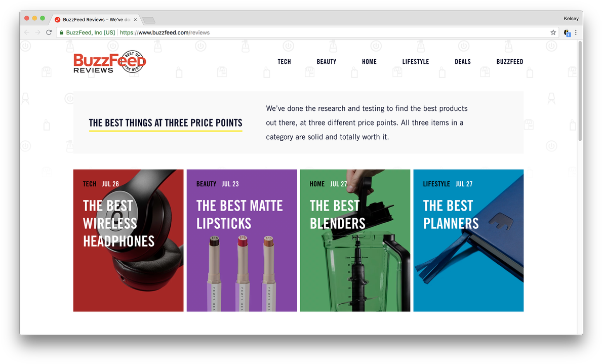This screenshot has height=364, width=602.
Task: Click the browser extension icon beside the star
Action: 567,33
